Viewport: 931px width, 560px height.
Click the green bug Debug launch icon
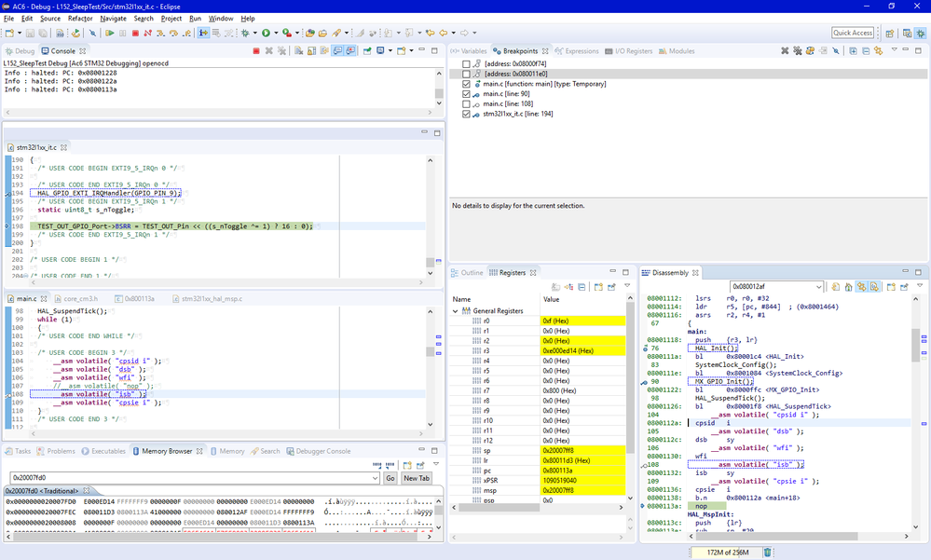pyautogui.click(x=245, y=34)
